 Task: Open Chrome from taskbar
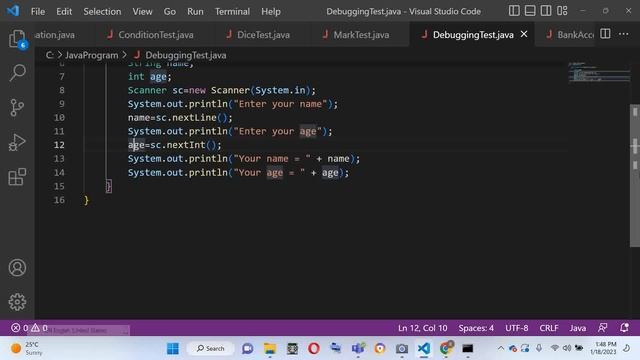pos(446,348)
